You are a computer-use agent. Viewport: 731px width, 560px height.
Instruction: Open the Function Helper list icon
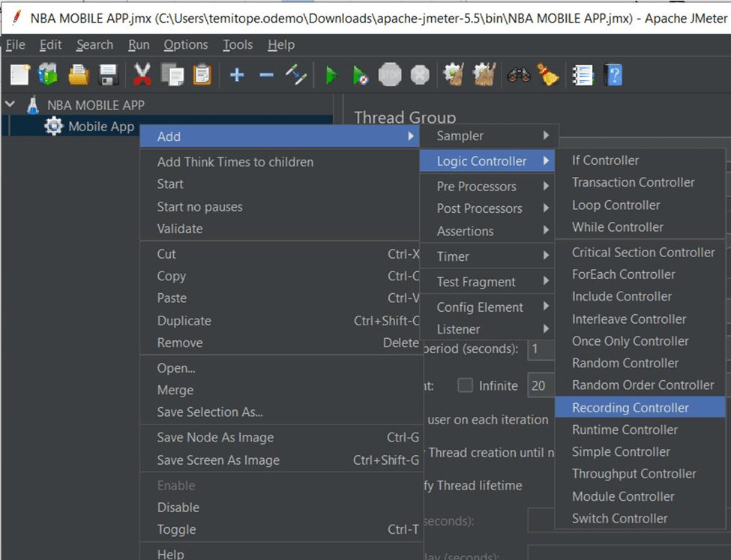(x=583, y=75)
